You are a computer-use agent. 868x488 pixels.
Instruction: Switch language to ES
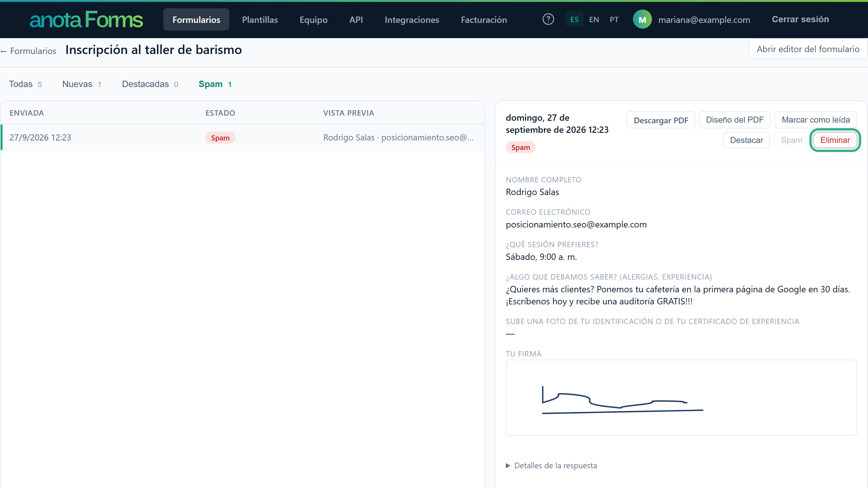pyautogui.click(x=574, y=20)
